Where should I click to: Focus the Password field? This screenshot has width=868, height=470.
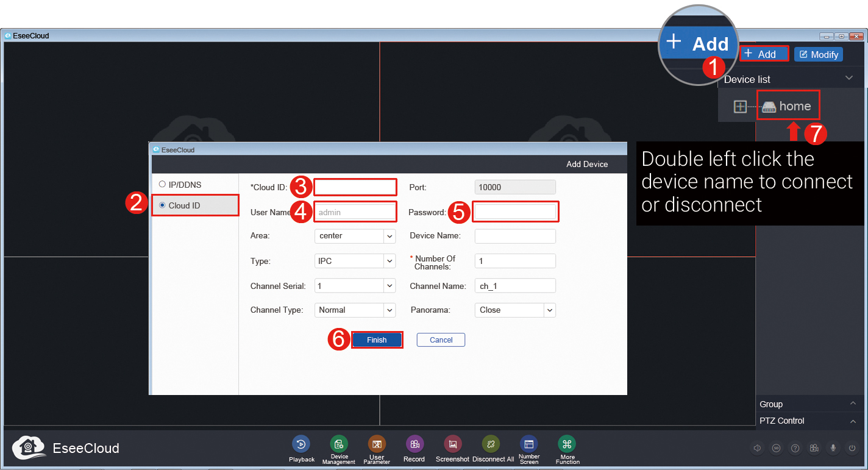click(x=515, y=212)
